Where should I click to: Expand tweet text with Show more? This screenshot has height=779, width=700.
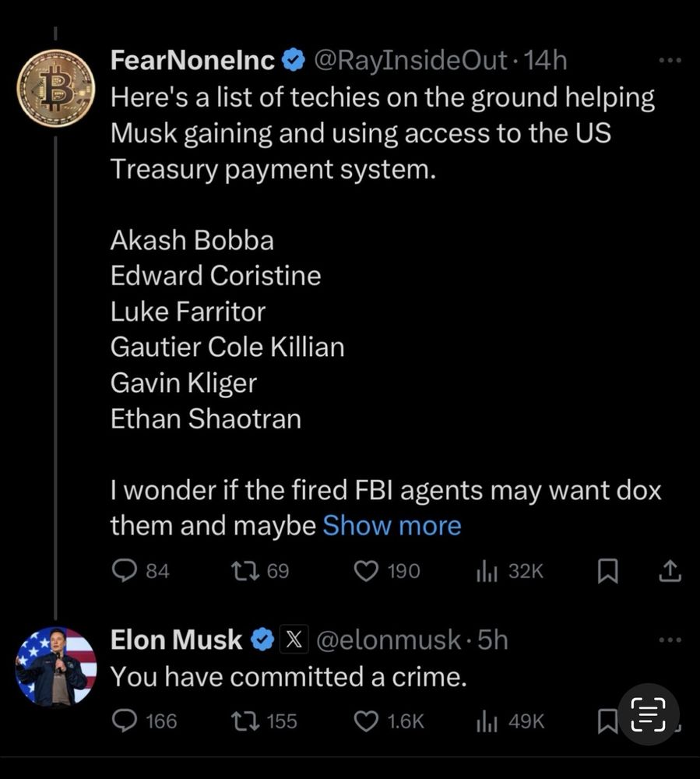[x=392, y=526]
